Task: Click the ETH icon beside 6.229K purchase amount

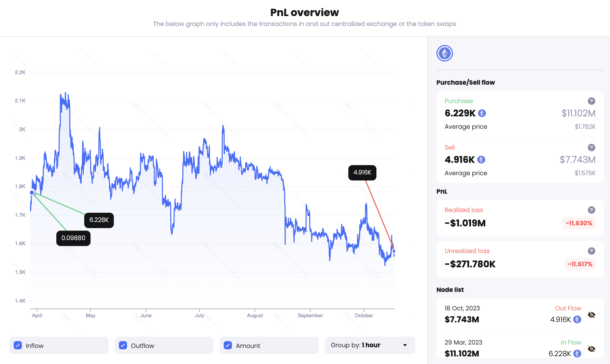Action: [482, 113]
